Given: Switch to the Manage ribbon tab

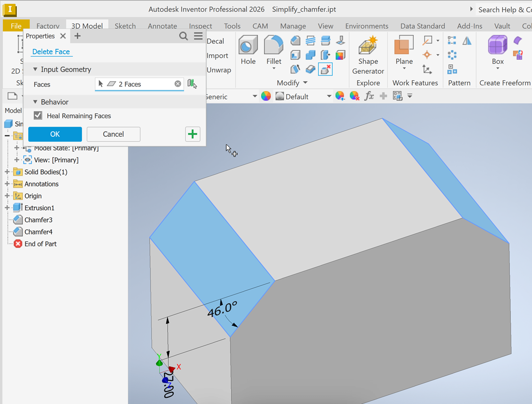Looking at the screenshot, I should [x=293, y=26].
